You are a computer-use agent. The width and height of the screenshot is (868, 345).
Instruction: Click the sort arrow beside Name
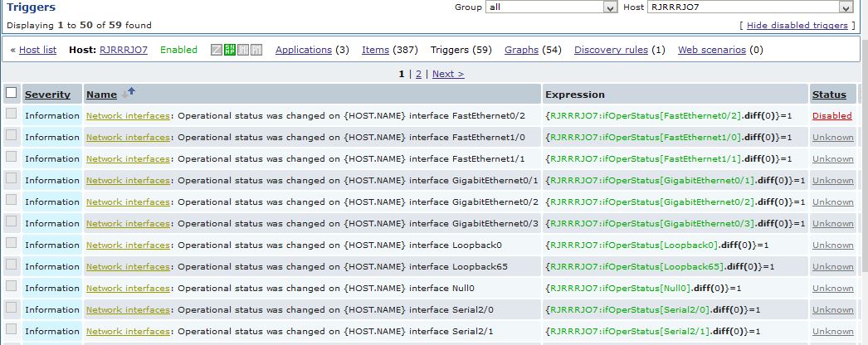pyautogui.click(x=129, y=93)
